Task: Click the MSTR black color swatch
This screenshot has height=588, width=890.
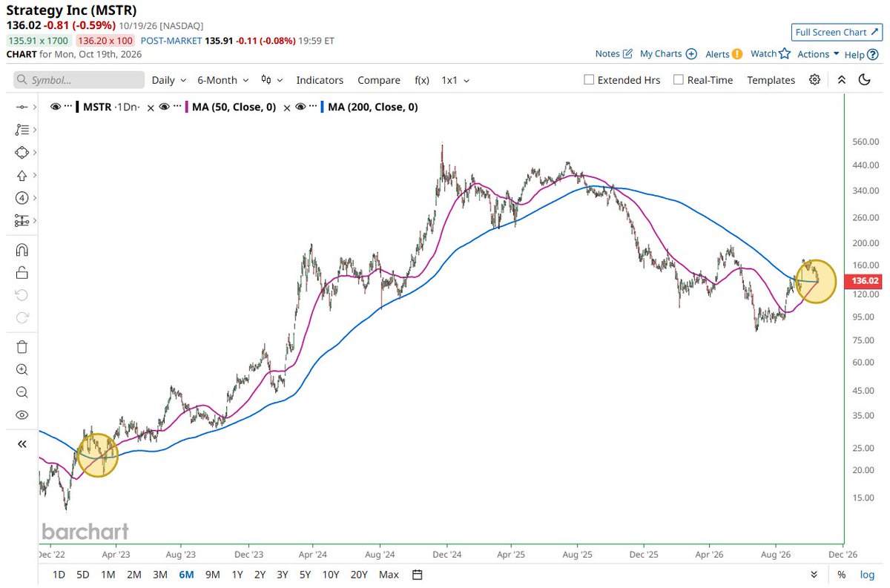Action: pyautogui.click(x=78, y=108)
